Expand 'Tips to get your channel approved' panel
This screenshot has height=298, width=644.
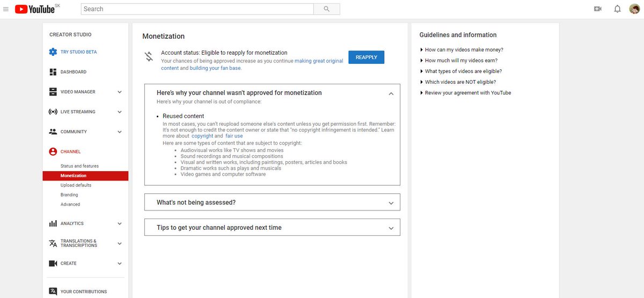click(x=273, y=228)
